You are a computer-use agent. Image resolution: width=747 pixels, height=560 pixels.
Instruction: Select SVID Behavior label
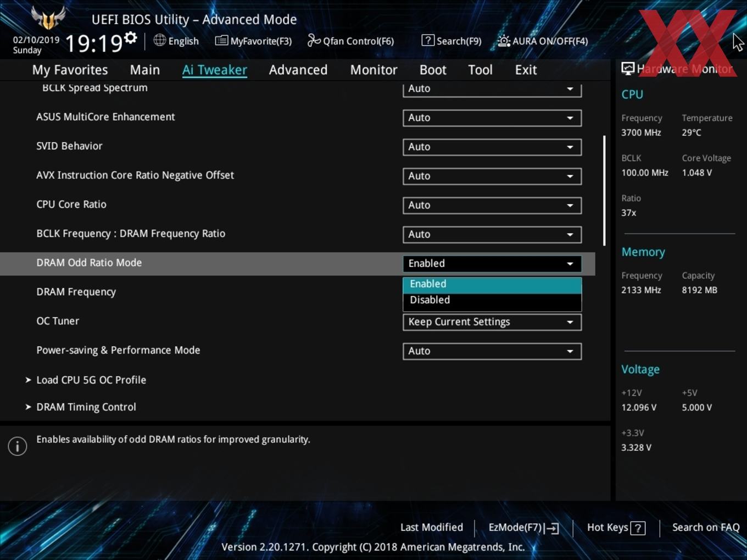[x=69, y=146]
